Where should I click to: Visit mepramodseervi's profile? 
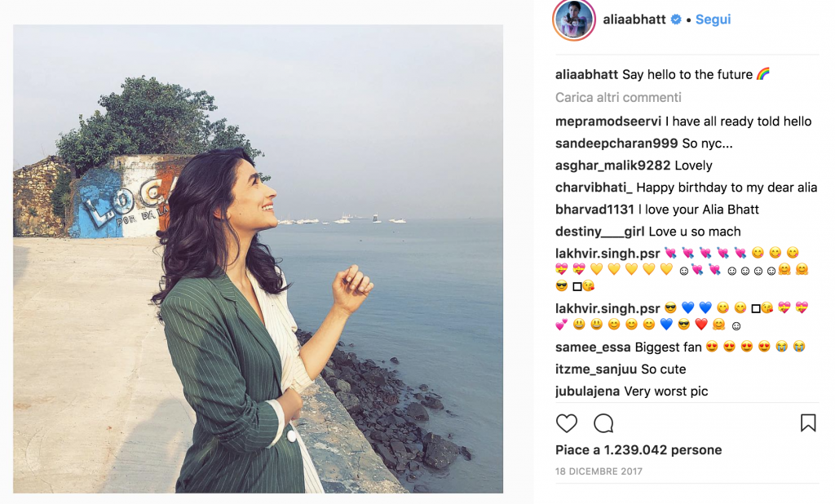coord(608,122)
